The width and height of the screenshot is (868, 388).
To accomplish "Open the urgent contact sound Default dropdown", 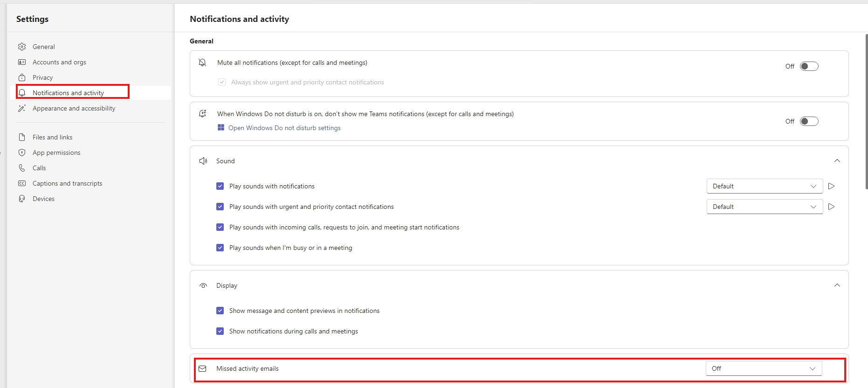I will coord(765,207).
